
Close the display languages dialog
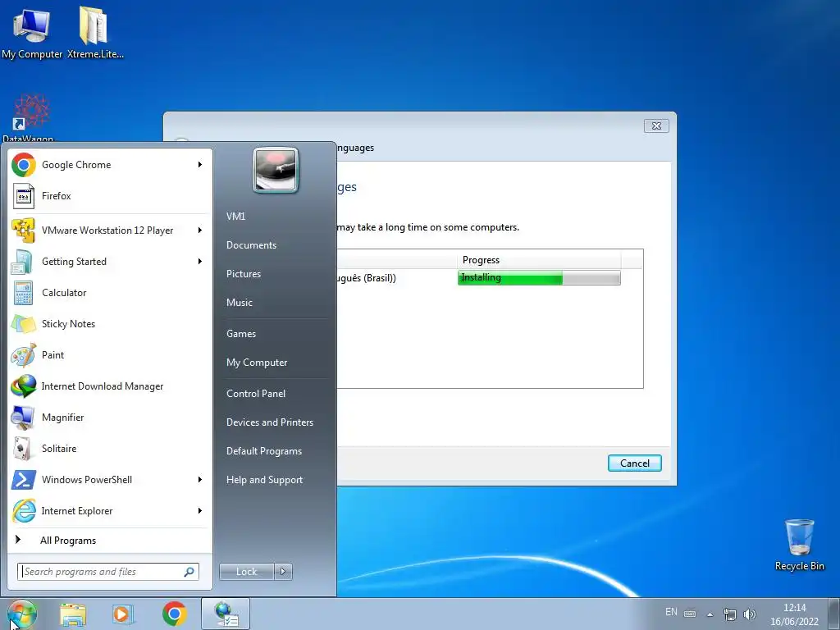click(656, 126)
